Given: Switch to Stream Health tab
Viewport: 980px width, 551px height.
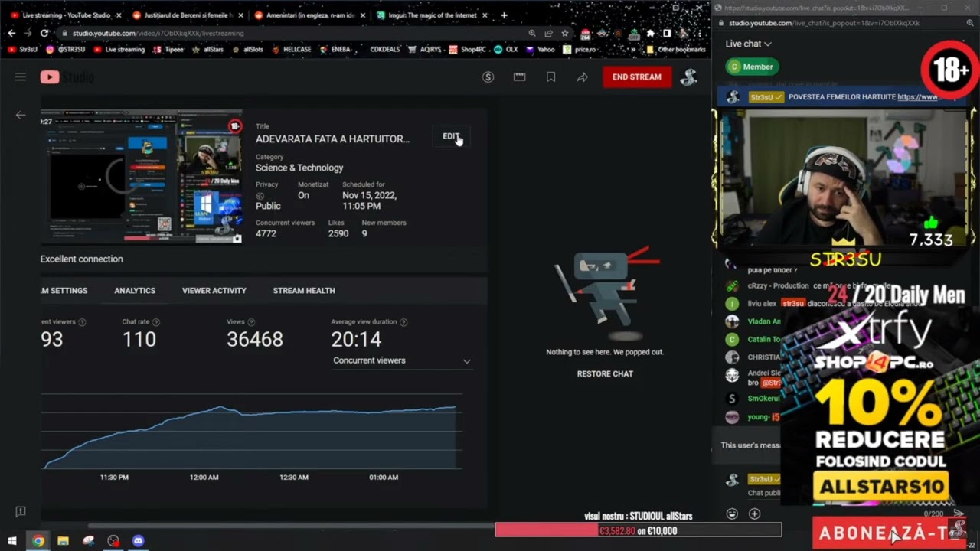Looking at the screenshot, I should (304, 291).
